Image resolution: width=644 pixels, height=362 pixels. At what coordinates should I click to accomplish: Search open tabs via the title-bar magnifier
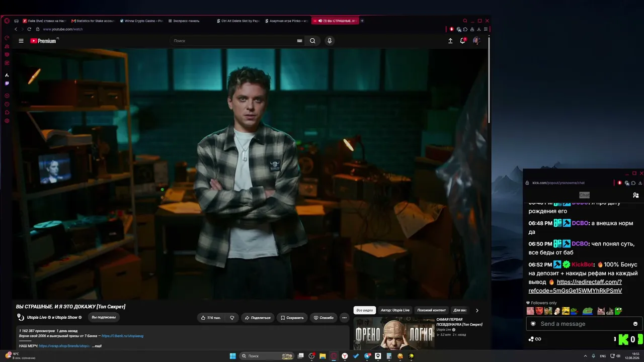[465, 21]
